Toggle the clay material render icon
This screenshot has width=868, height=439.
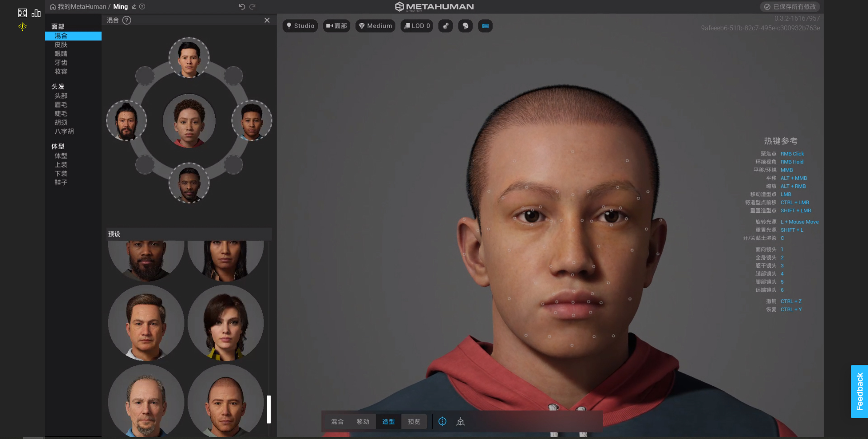[465, 26]
